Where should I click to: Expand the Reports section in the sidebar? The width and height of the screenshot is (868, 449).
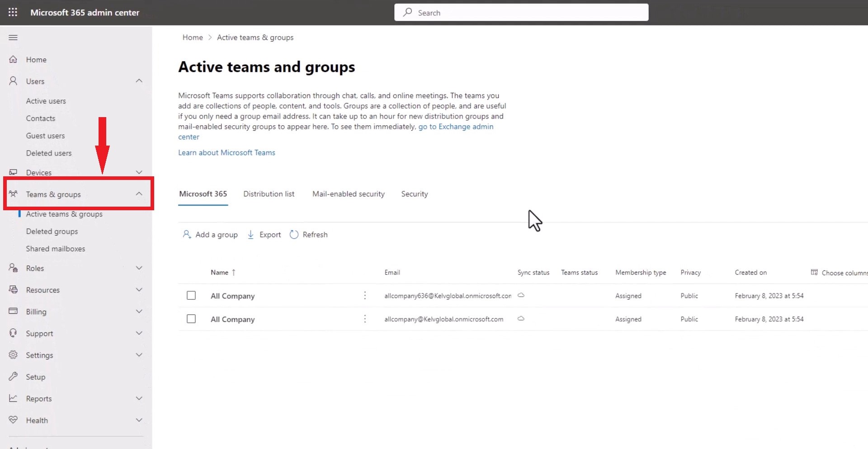[139, 398]
